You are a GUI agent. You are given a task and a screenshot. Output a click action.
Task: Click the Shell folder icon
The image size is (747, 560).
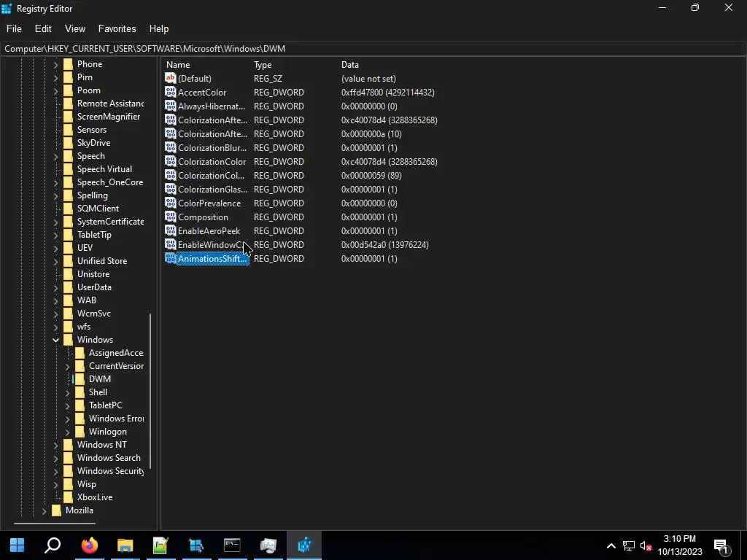[80, 392]
